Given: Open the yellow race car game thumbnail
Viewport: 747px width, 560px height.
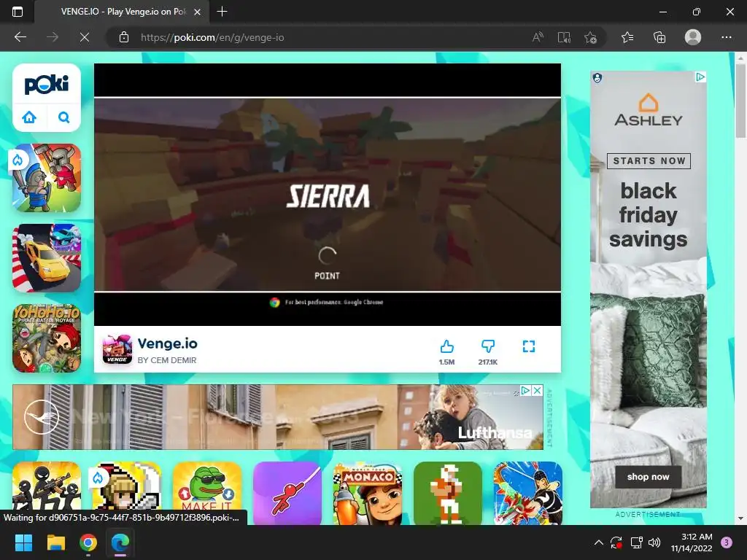Looking at the screenshot, I should pos(47,258).
